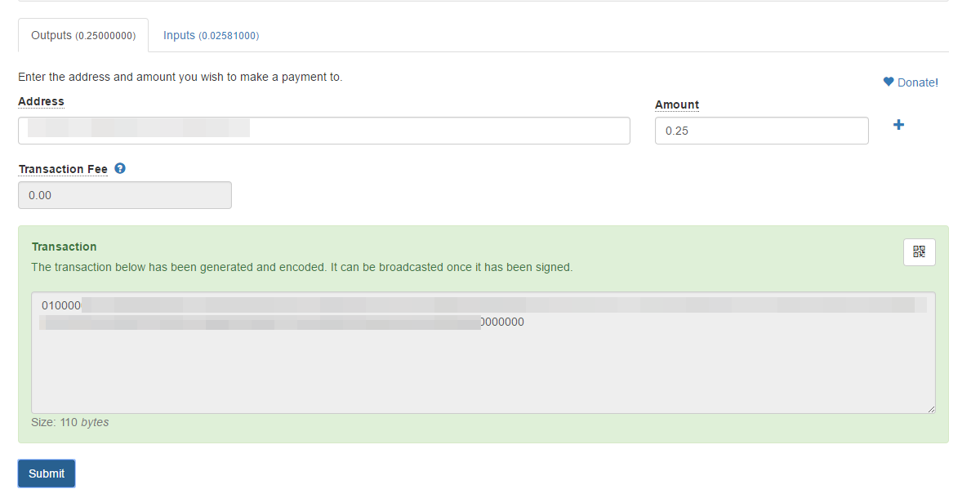Follow the Donate! link
This screenshot has height=498, width=980.
(918, 82)
